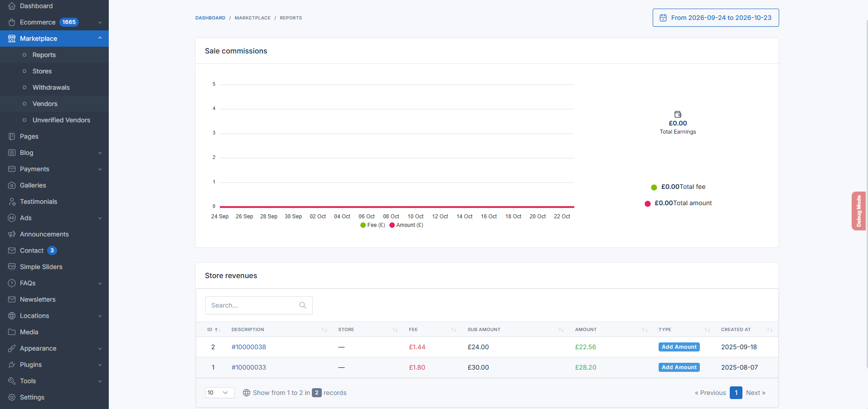Click the FAQs question mark icon
Viewport: 868px width, 409px height.
tap(12, 283)
